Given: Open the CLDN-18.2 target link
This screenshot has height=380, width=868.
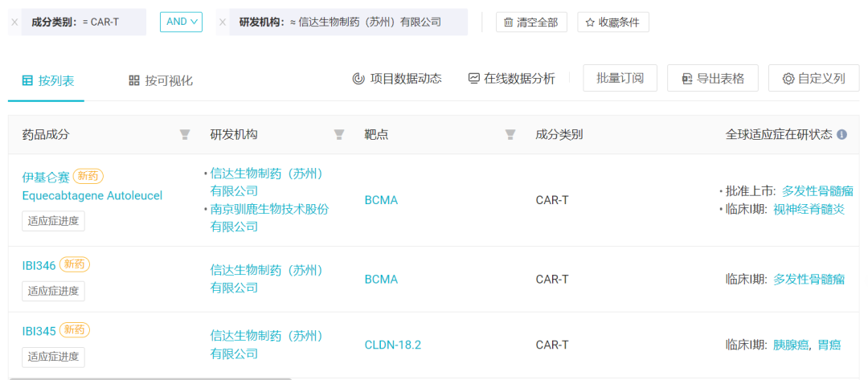Looking at the screenshot, I should (x=393, y=345).
